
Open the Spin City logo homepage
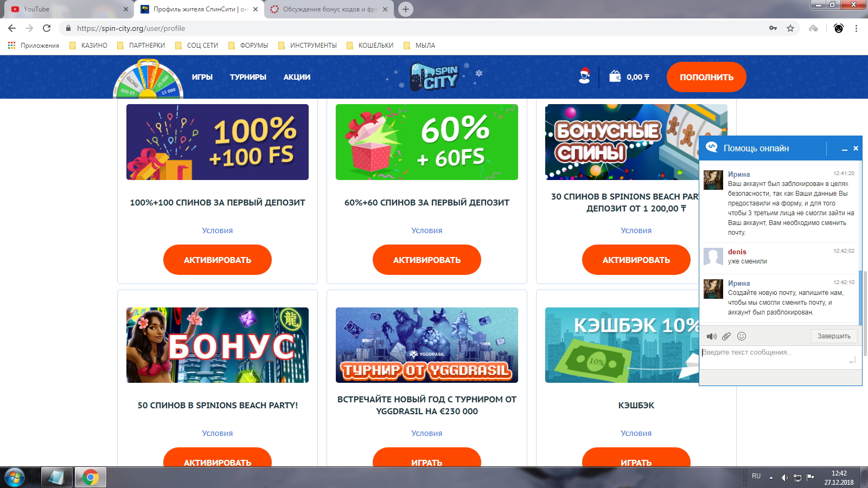tap(435, 77)
